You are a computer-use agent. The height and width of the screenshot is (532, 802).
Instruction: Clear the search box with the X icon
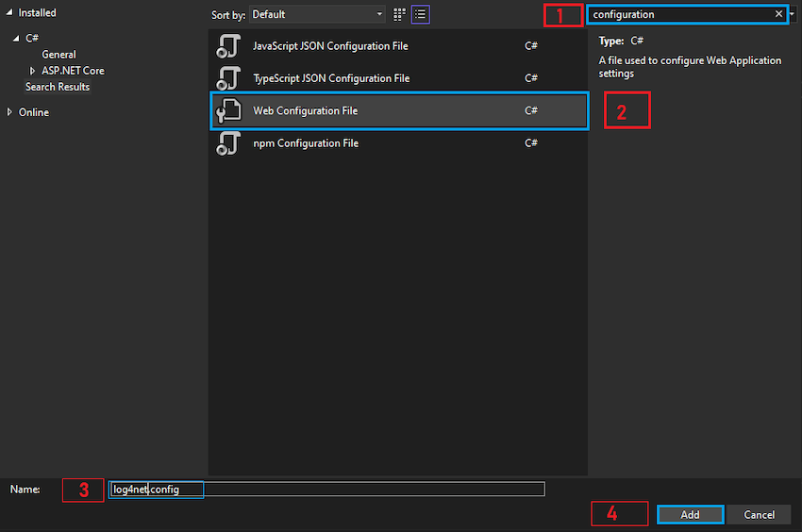778,14
